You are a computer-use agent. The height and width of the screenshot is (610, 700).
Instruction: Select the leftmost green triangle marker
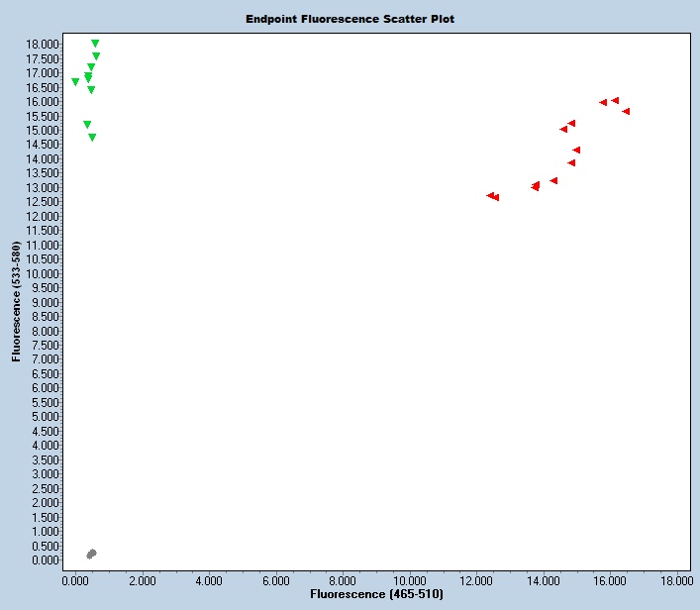pyautogui.click(x=75, y=82)
